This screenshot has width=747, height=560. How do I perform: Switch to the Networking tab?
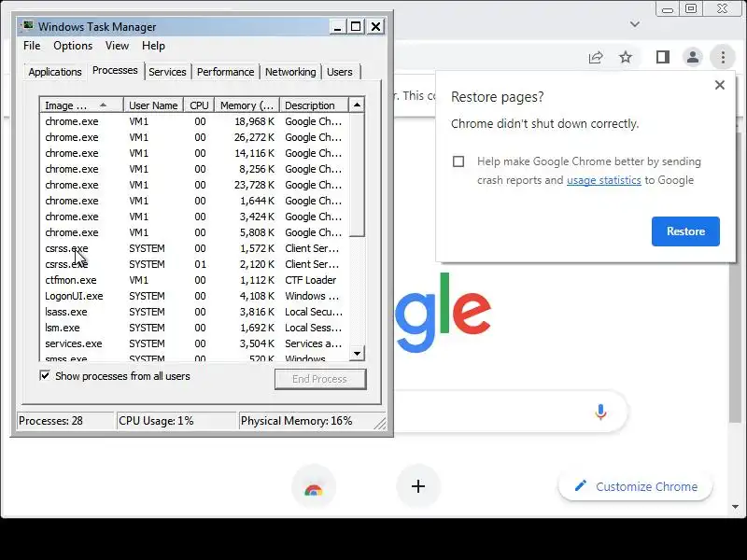pos(290,72)
